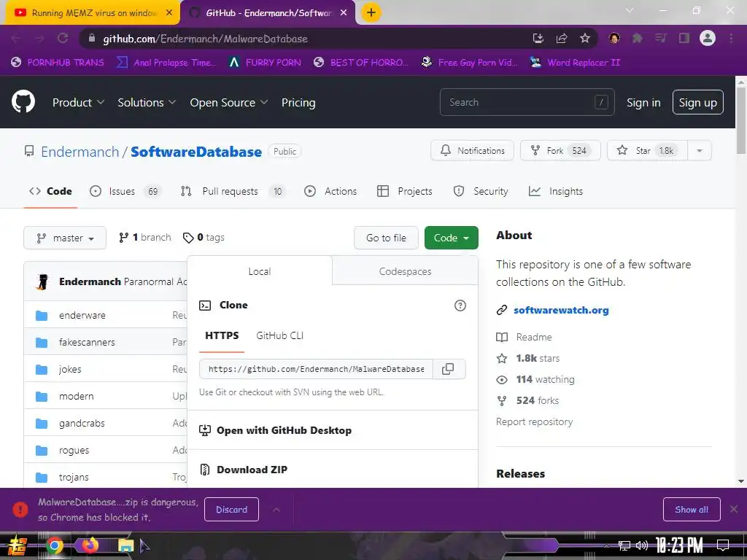Select the Codespaces tab in Code popup
The width and height of the screenshot is (747, 560).
coord(405,271)
